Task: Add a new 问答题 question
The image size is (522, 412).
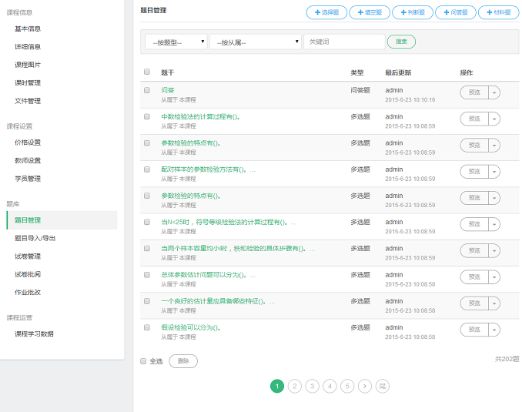Action: tap(455, 12)
